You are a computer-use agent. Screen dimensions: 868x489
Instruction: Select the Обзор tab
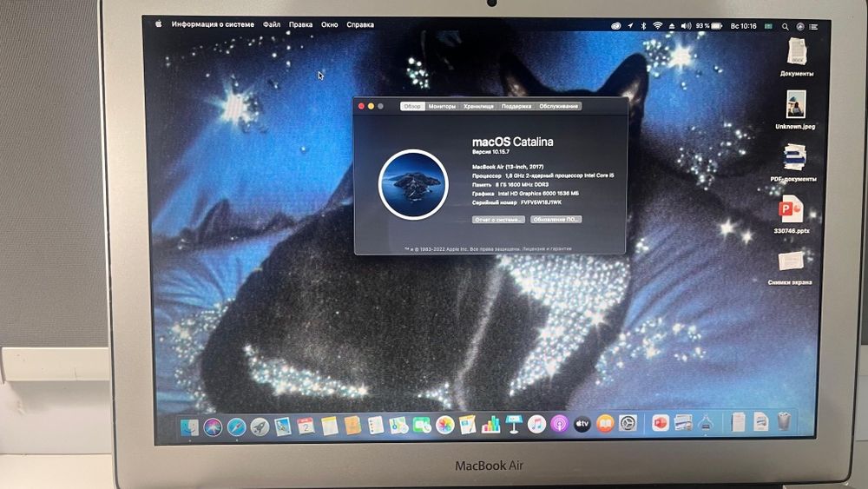tap(411, 106)
